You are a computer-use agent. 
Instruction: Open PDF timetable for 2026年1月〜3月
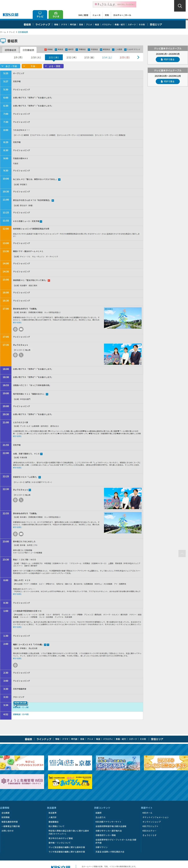[167, 60]
